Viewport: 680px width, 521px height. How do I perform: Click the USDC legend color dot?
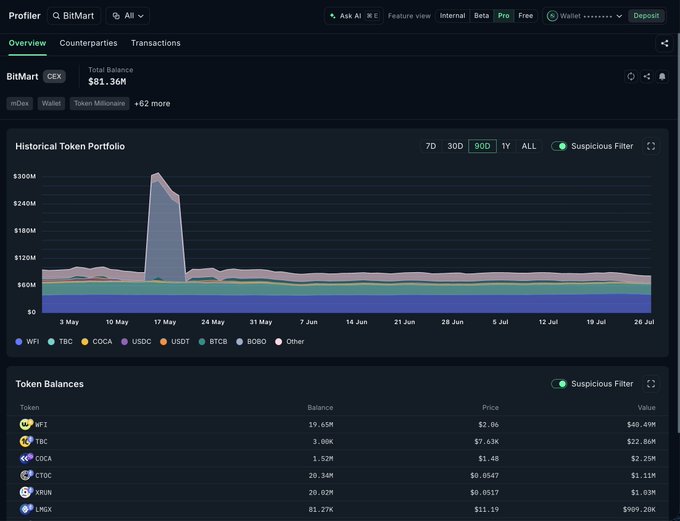click(124, 342)
